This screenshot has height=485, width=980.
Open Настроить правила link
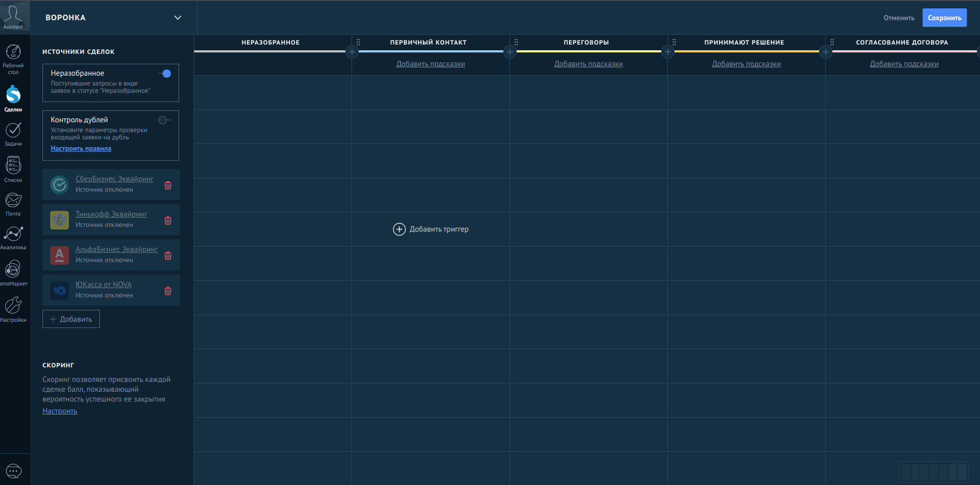pyautogui.click(x=81, y=149)
